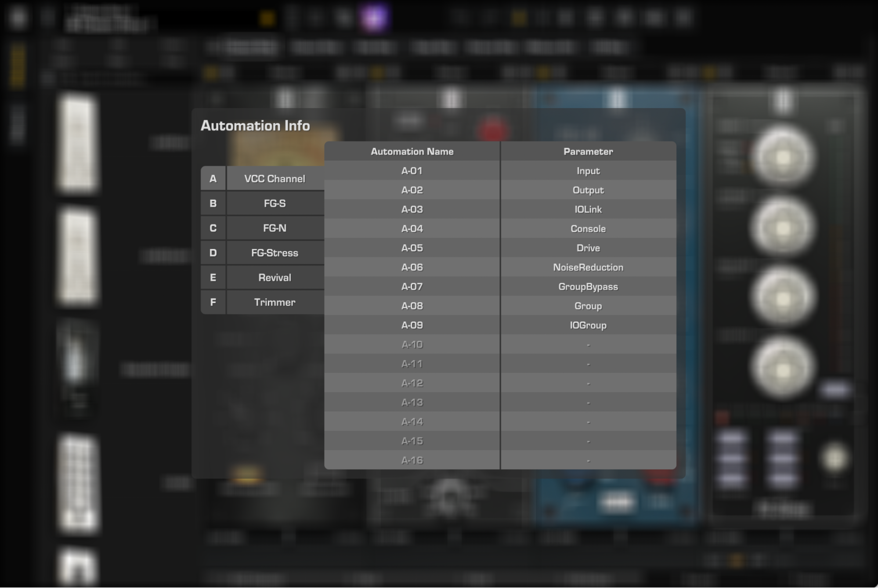
Task: Click the Automation Name column header
Action: point(412,152)
